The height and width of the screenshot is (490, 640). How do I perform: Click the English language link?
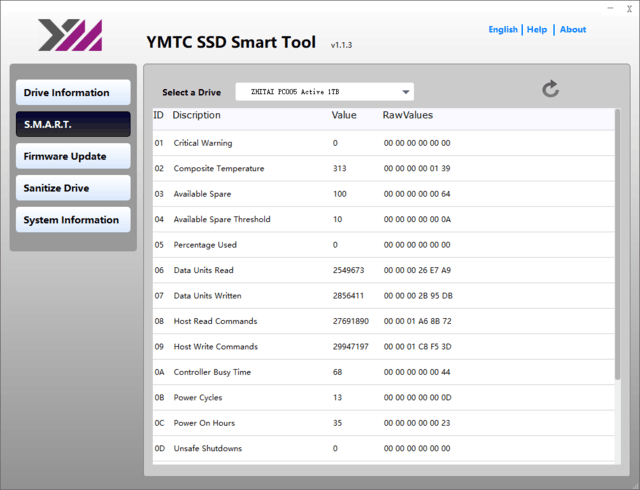[503, 29]
